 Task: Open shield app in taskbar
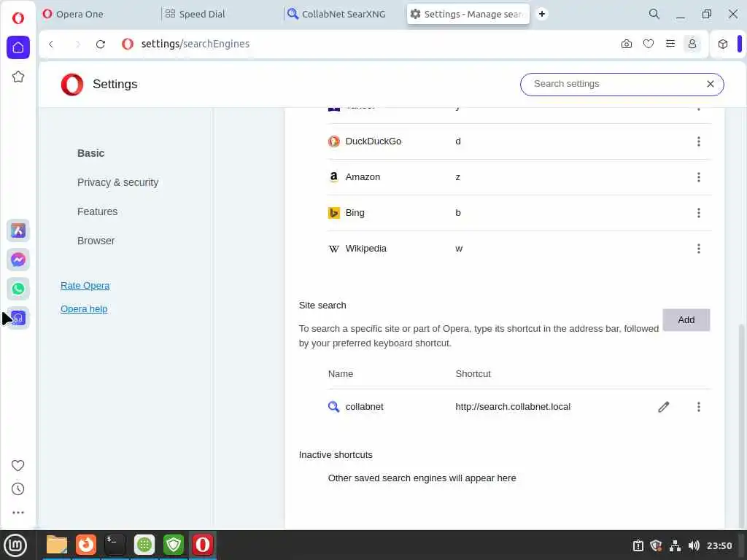pos(174,545)
